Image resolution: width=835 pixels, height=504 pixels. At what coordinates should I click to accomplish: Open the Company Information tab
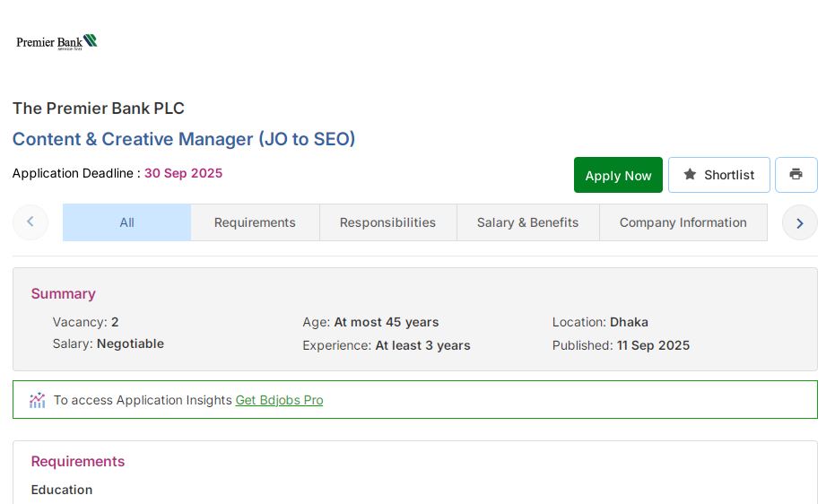(x=683, y=222)
